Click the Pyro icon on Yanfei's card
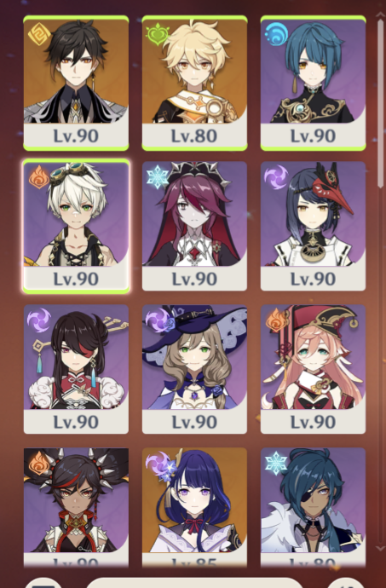386x588 pixels. point(278,320)
